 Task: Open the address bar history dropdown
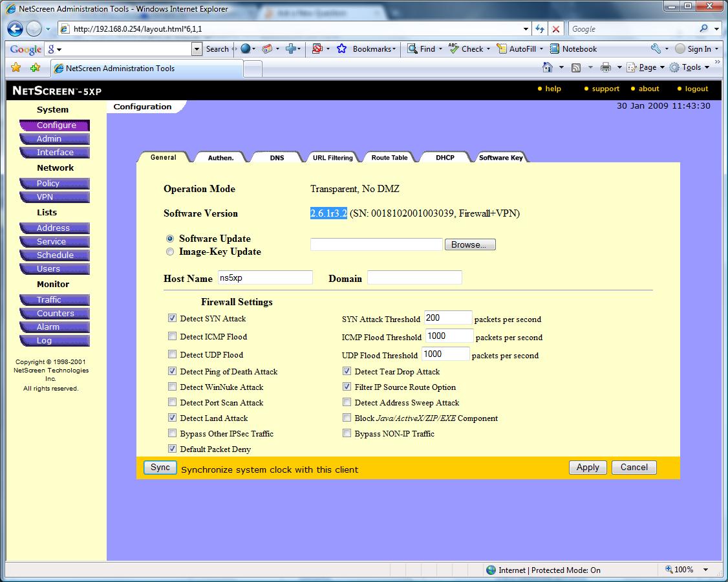pyautogui.click(x=526, y=28)
